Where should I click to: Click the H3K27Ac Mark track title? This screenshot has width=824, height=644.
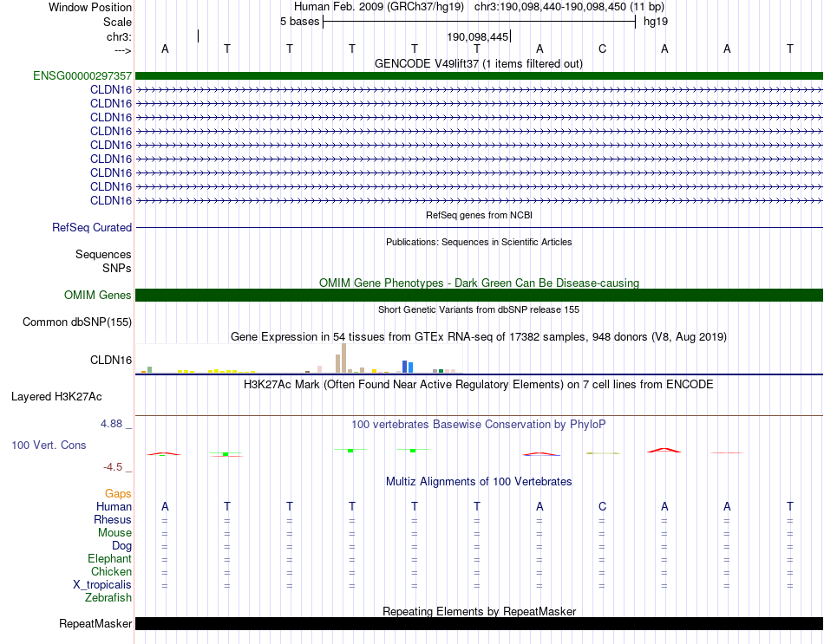point(479,385)
